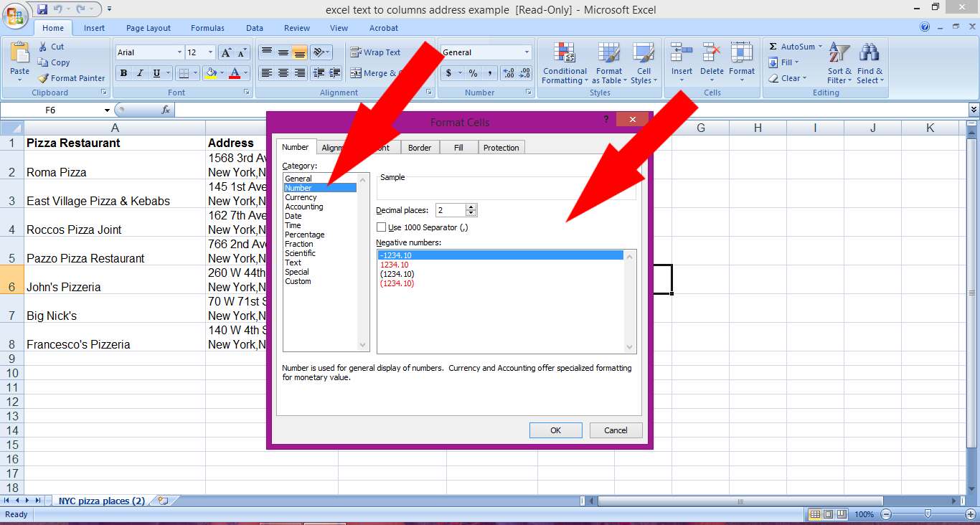Open the General number format dropdown

(527, 52)
